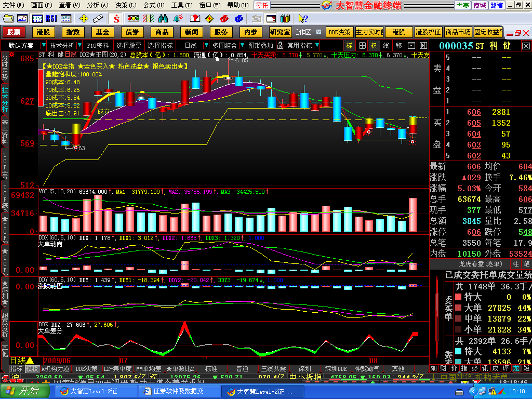Switch to the 三线共震 bottom tab
Image resolution: width=532 pixels, height=399 pixels.
tap(273, 369)
